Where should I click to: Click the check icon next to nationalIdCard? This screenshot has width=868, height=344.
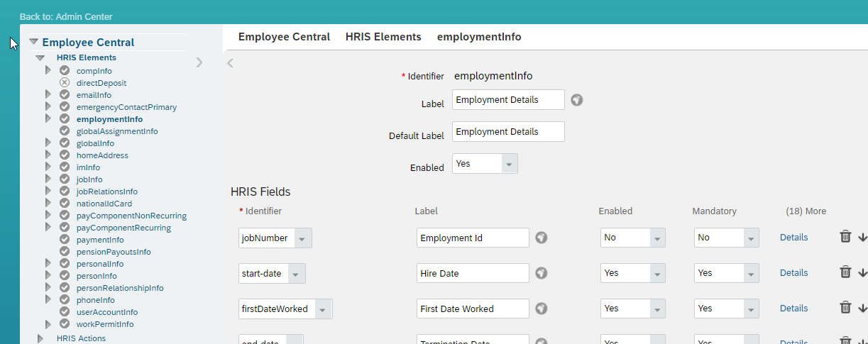65,204
